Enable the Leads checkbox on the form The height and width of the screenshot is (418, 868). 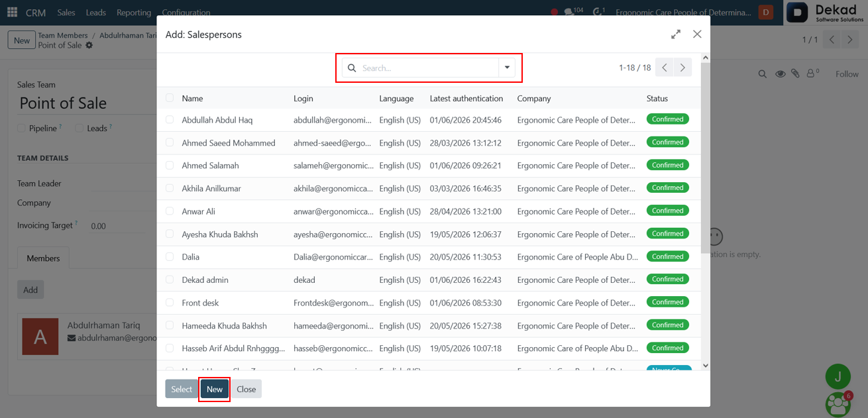pyautogui.click(x=79, y=129)
